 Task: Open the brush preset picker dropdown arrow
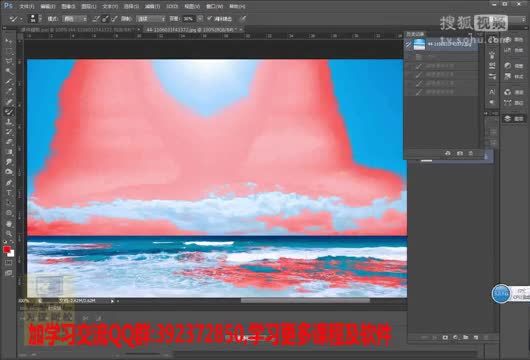[40, 19]
